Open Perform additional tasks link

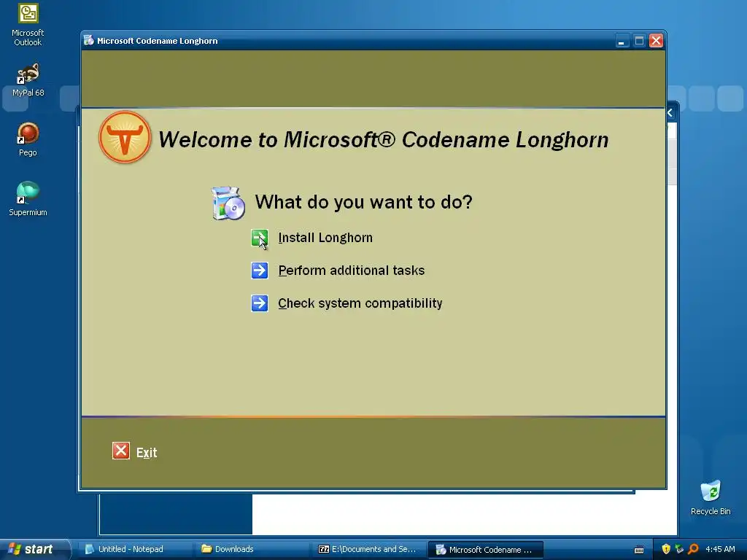click(351, 271)
